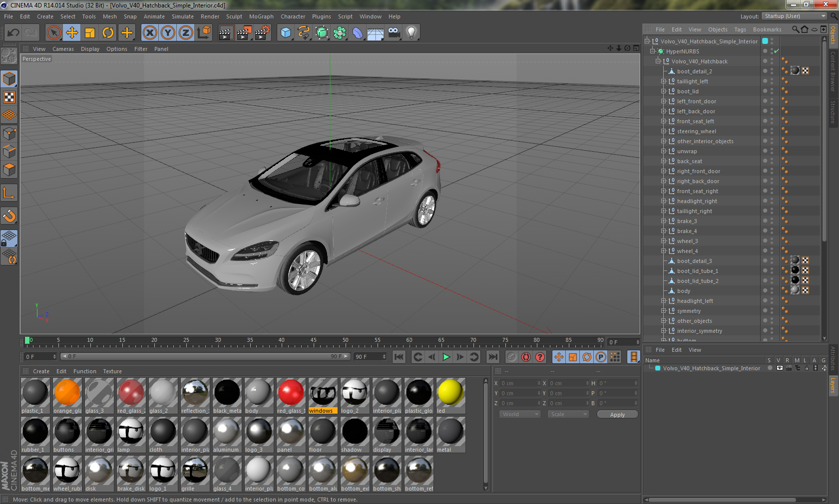839x504 pixels.
Task: Select Polygons mode cube icon
Action: [9, 170]
